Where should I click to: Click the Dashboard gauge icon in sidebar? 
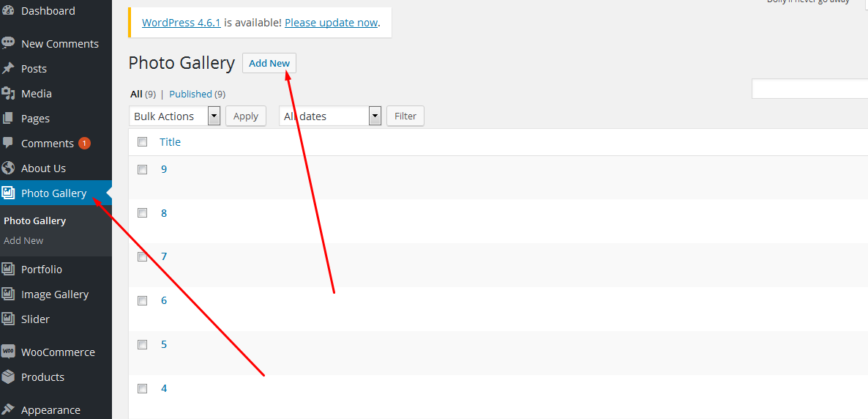point(8,10)
